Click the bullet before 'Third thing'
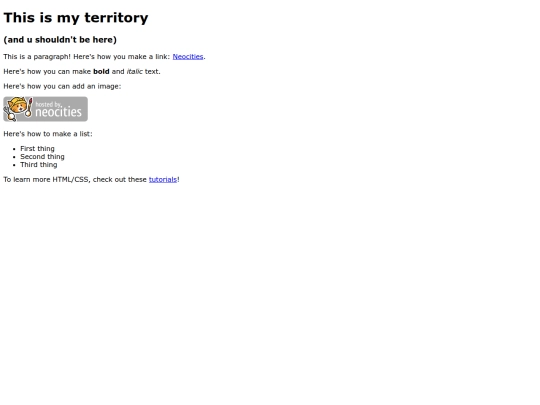540x405 pixels. click(x=14, y=165)
